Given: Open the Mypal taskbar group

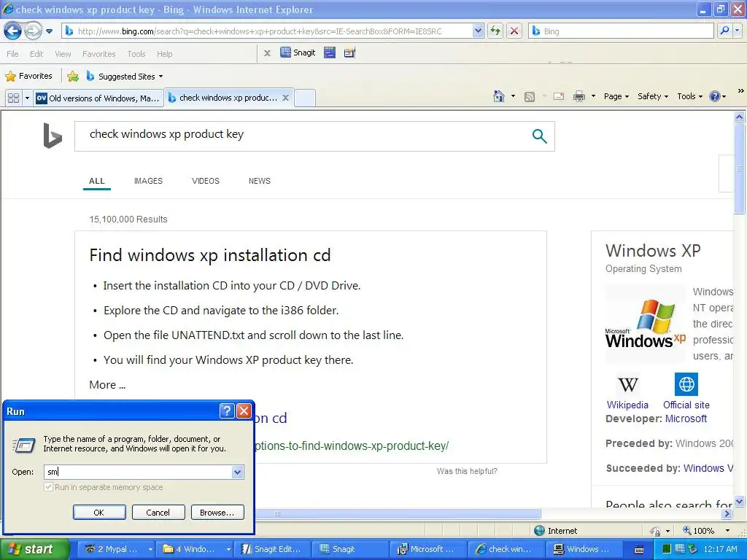Looking at the screenshot, I should coord(116,549).
